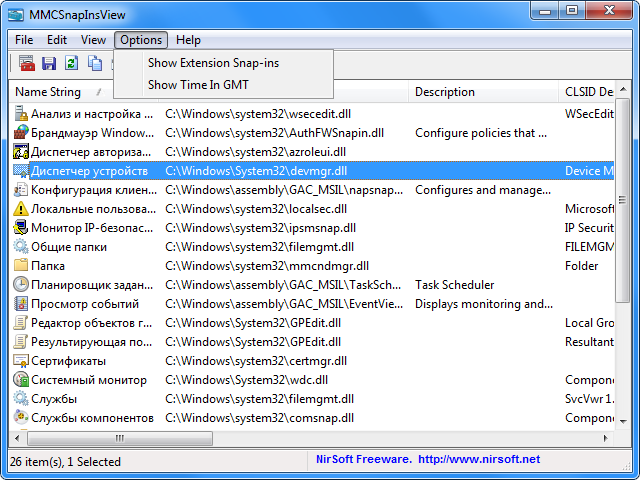Click the icon beside Монитор IP-безопас...

point(21,227)
